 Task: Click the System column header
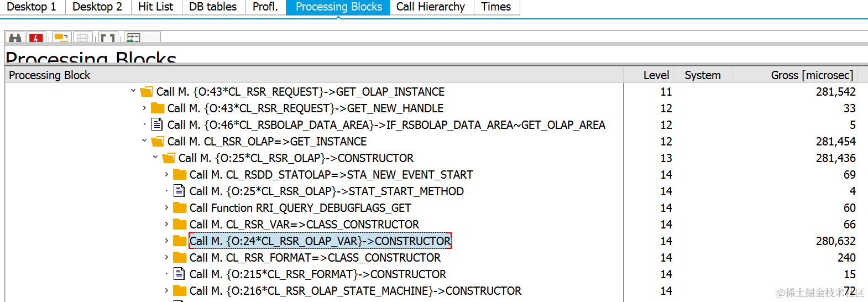703,75
